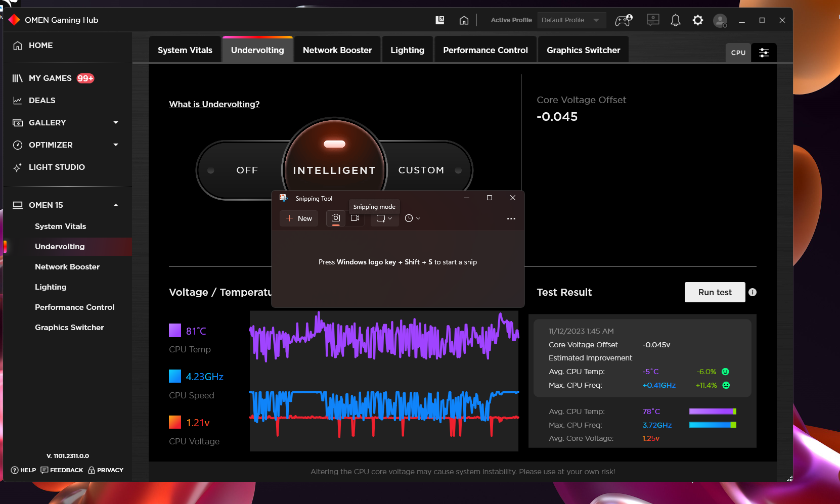The width and height of the screenshot is (840, 504).
Task: Click the sliders settings icon beside CPU
Action: coord(764,53)
